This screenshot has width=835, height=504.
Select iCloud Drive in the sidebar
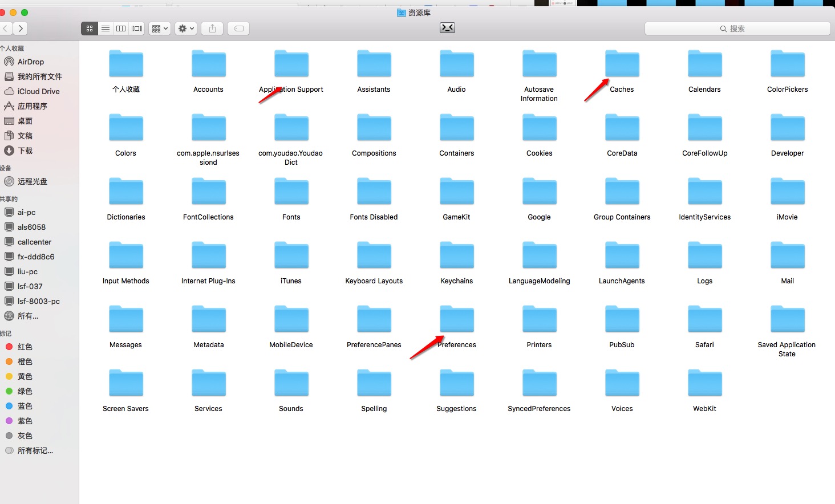[x=38, y=91]
